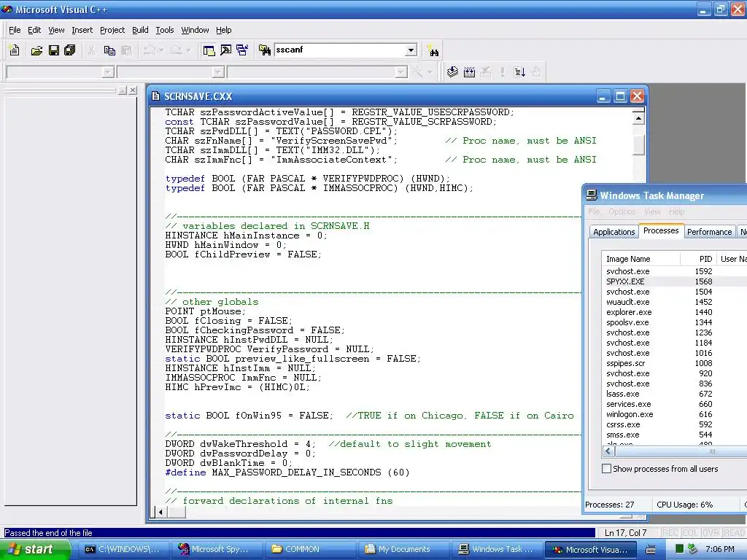747x560 pixels.
Task: Click the sscanf find text field
Action: (341, 50)
